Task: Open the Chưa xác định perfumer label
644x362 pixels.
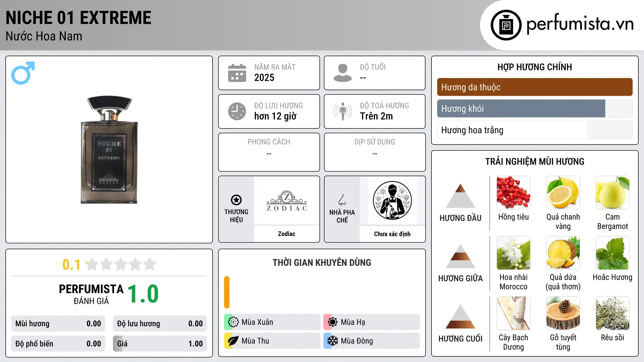Action: coord(392,234)
